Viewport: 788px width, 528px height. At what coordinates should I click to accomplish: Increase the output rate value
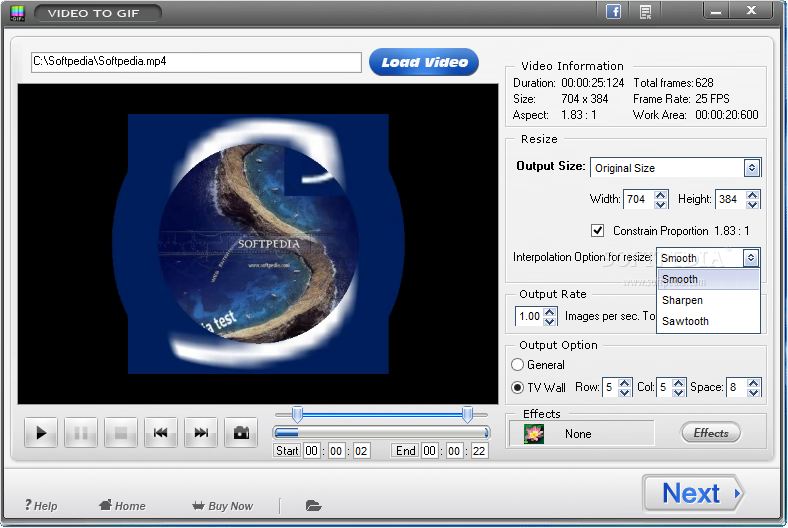pos(550,312)
